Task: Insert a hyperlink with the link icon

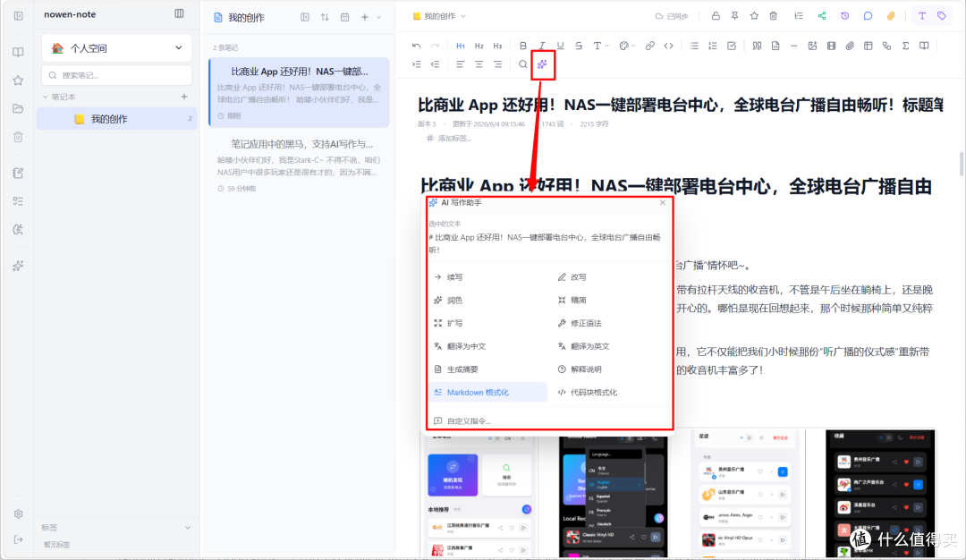Action: (650, 46)
